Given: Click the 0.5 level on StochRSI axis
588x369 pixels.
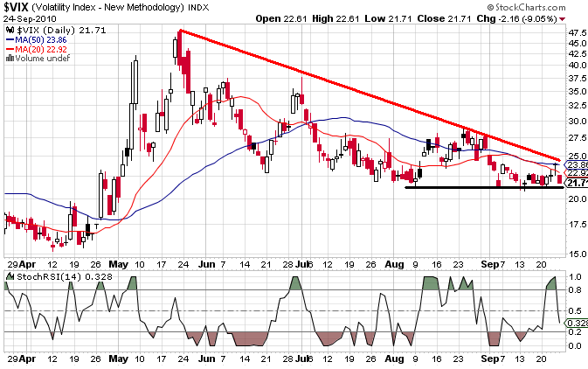Looking at the screenshot, I should coord(574,310).
